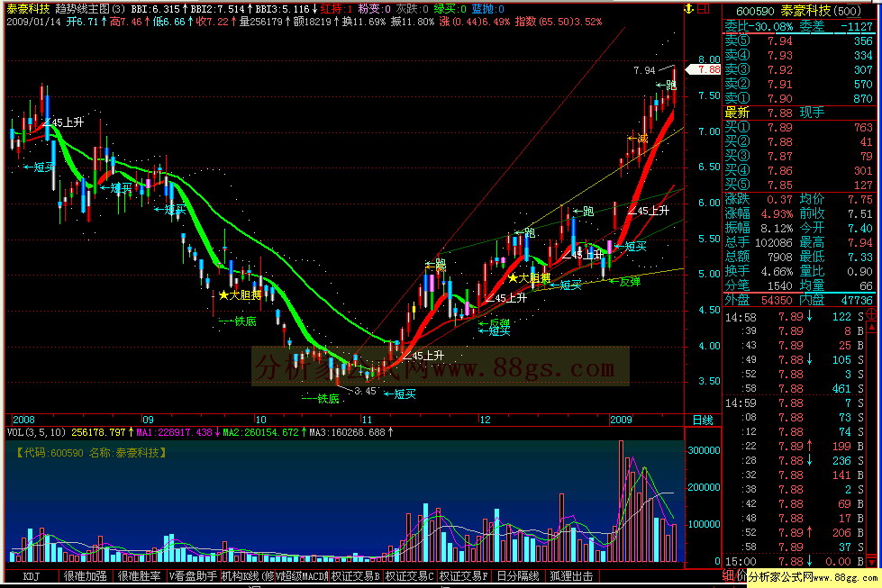The width and height of the screenshot is (882, 588).
Task: Click the 2009 date axis label
Action: (621, 420)
